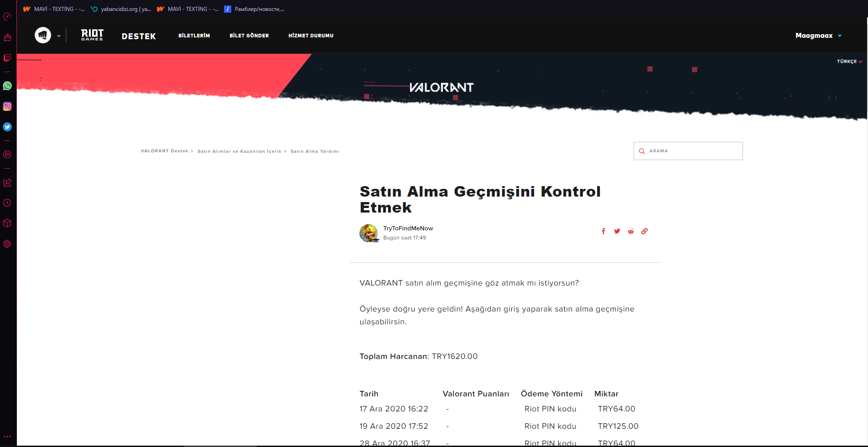Copy the article link icon

[645, 231]
